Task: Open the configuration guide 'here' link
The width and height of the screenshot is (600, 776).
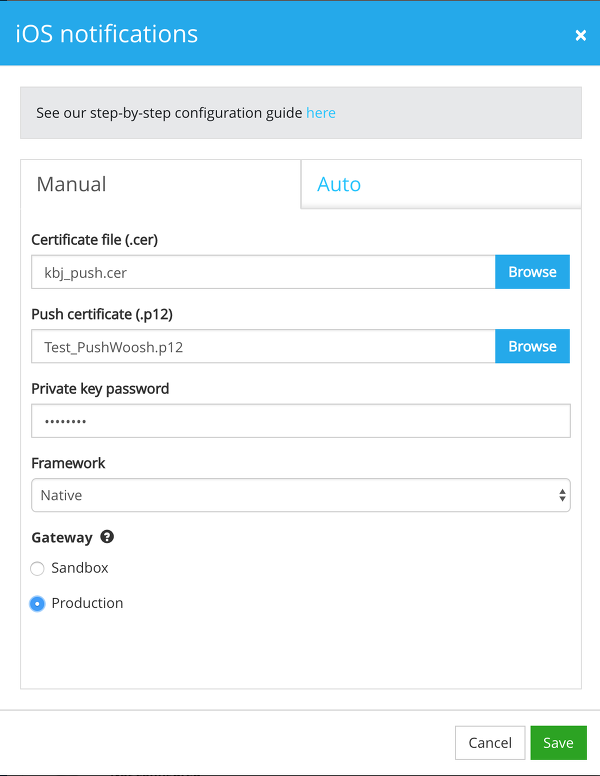Action: coord(321,113)
